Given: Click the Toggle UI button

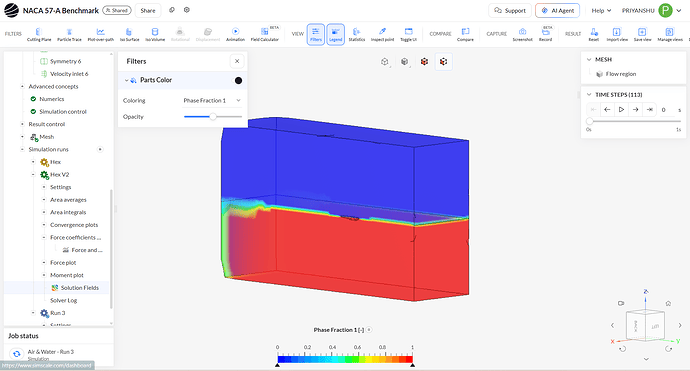Looking at the screenshot, I should (x=408, y=34).
